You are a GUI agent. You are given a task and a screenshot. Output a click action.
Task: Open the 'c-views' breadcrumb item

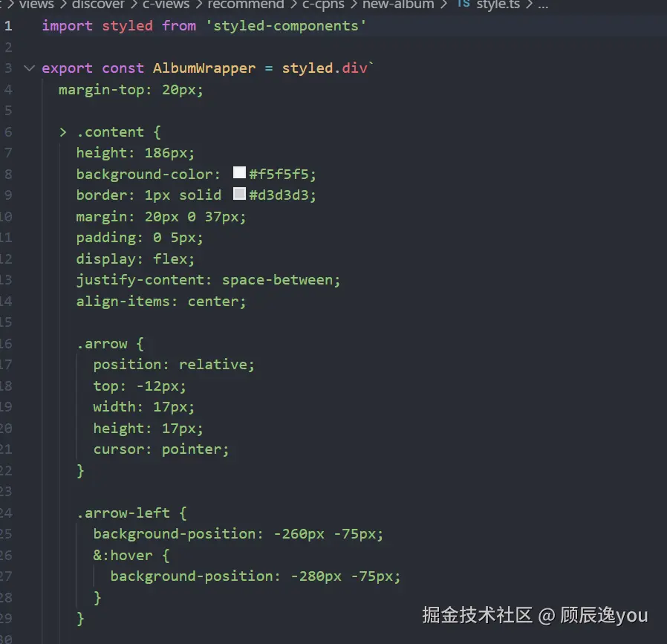click(166, 4)
